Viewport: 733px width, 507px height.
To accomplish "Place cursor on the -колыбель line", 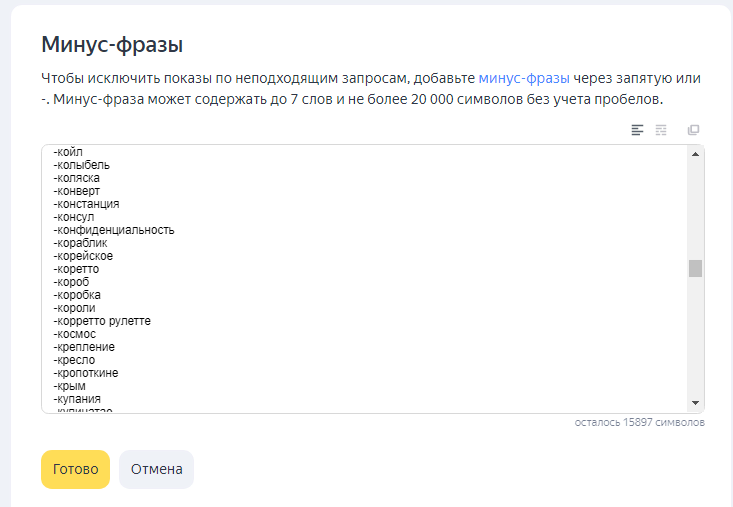I will (x=81, y=165).
